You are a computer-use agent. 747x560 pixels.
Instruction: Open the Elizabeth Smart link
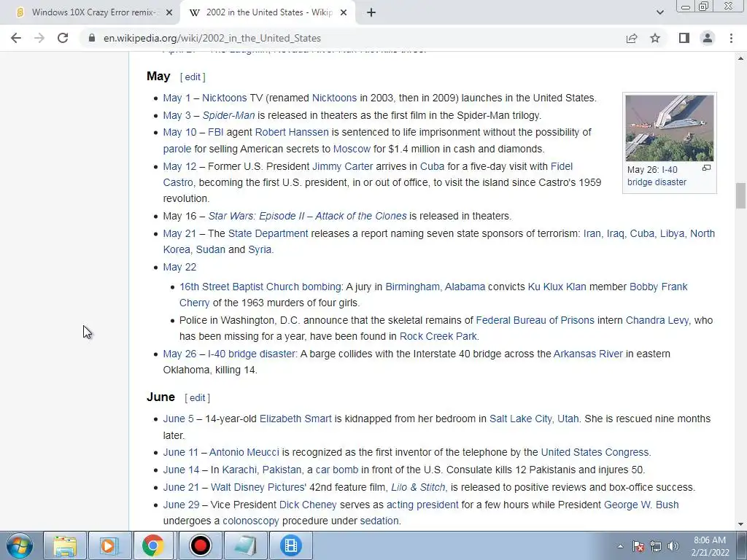[x=295, y=419]
